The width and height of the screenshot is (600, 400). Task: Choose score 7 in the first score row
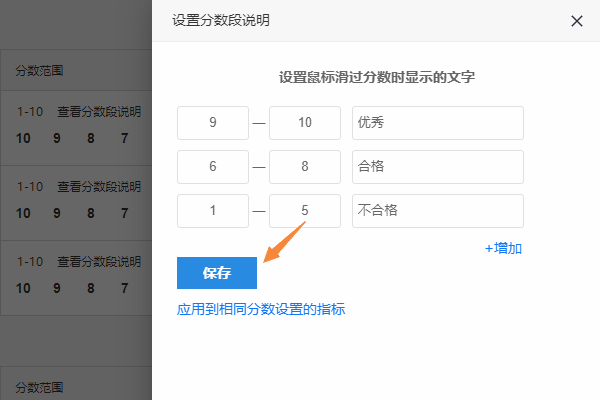point(124,138)
